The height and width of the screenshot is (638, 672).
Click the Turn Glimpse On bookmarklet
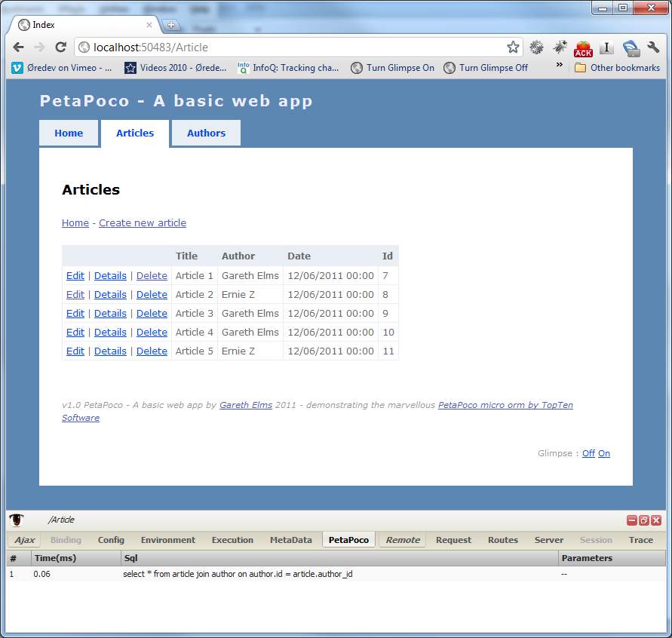[x=392, y=68]
